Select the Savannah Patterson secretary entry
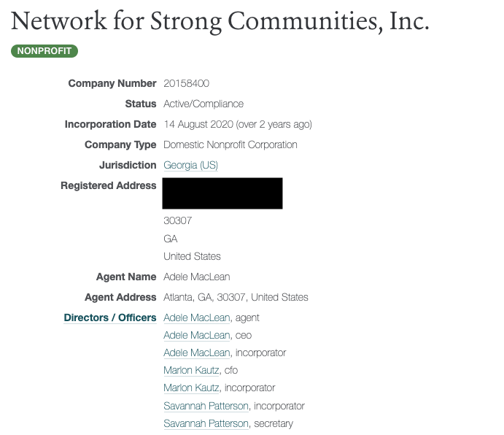The width and height of the screenshot is (504, 435). [206, 423]
